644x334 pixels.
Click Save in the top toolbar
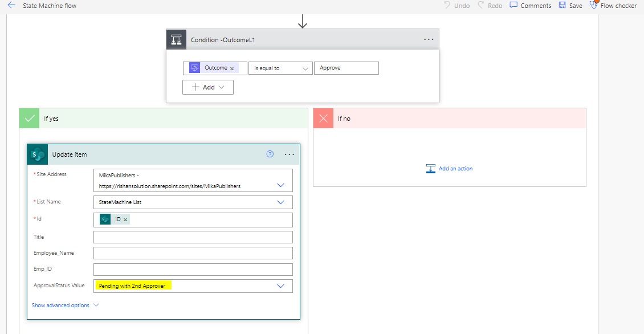[570, 6]
